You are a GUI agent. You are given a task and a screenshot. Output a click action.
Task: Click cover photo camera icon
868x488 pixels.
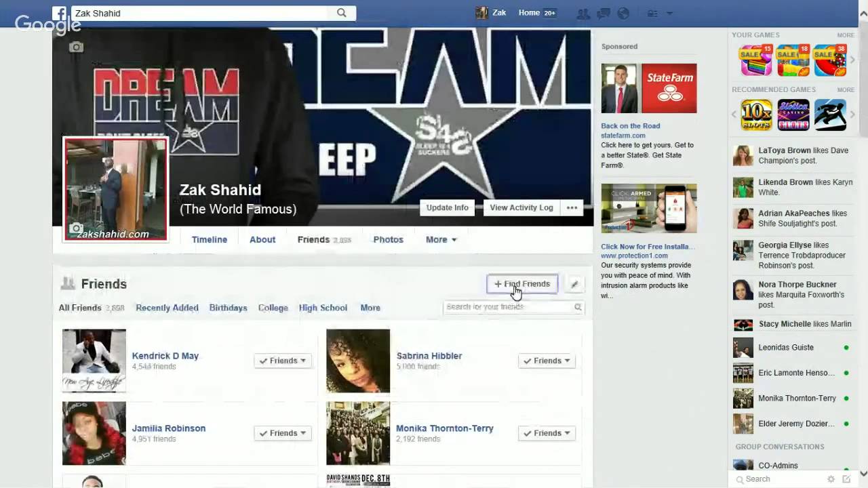coord(76,47)
